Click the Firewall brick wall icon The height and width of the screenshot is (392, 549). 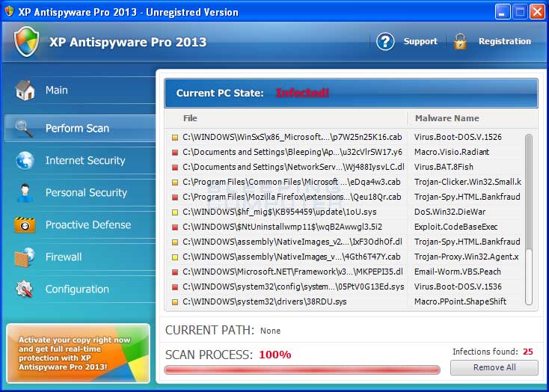click(x=25, y=257)
